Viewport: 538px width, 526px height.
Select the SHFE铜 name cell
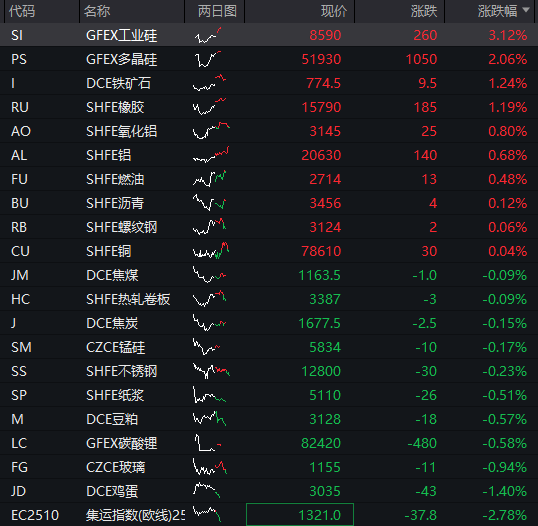[x=108, y=252]
